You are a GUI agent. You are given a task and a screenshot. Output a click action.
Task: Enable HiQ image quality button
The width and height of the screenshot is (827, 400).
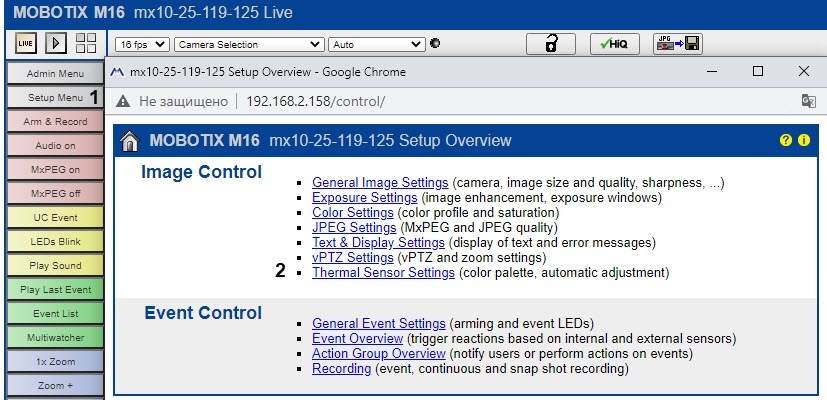click(x=614, y=44)
